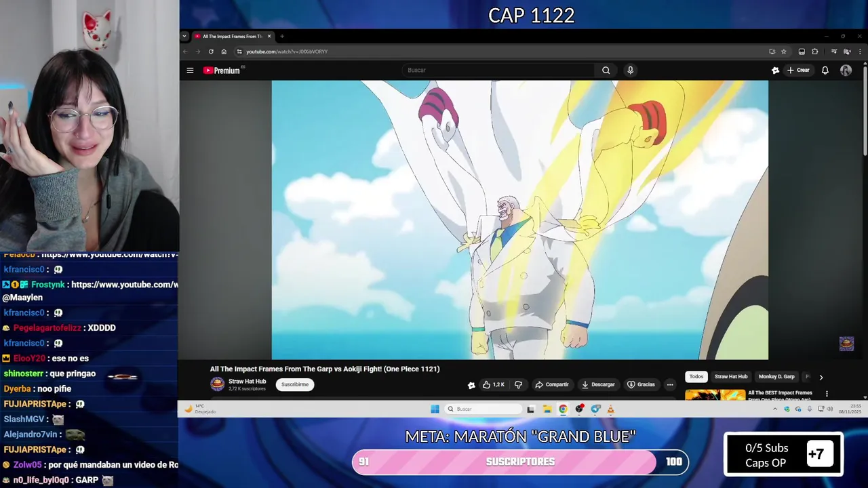Open Google Chrome from the taskbar

click(563, 409)
